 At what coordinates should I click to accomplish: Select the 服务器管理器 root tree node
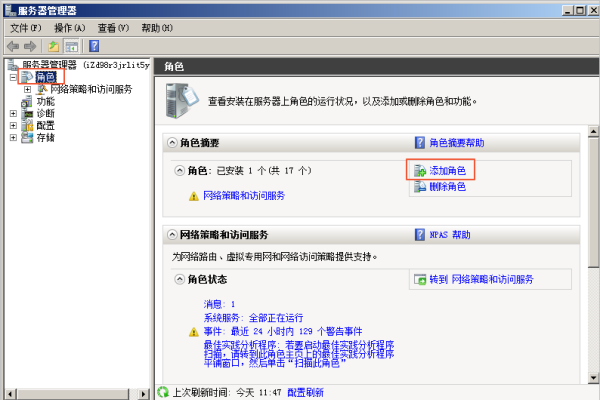(86, 65)
